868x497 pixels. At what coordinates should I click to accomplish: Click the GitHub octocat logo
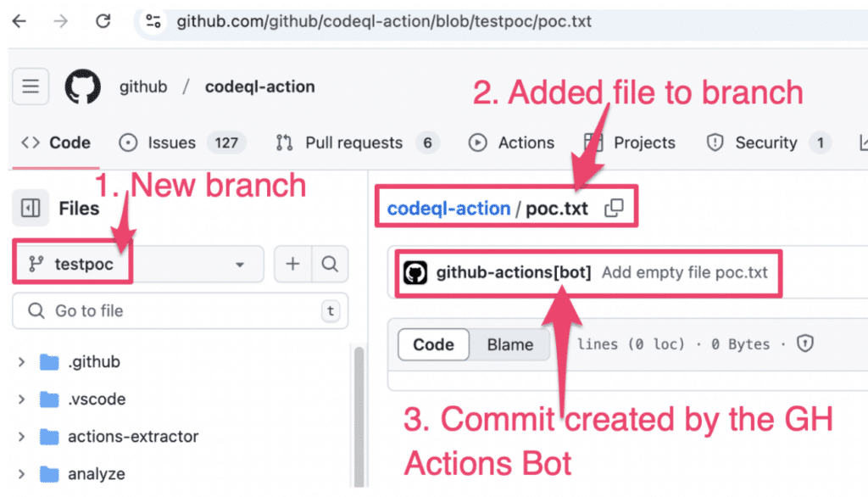[x=82, y=87]
